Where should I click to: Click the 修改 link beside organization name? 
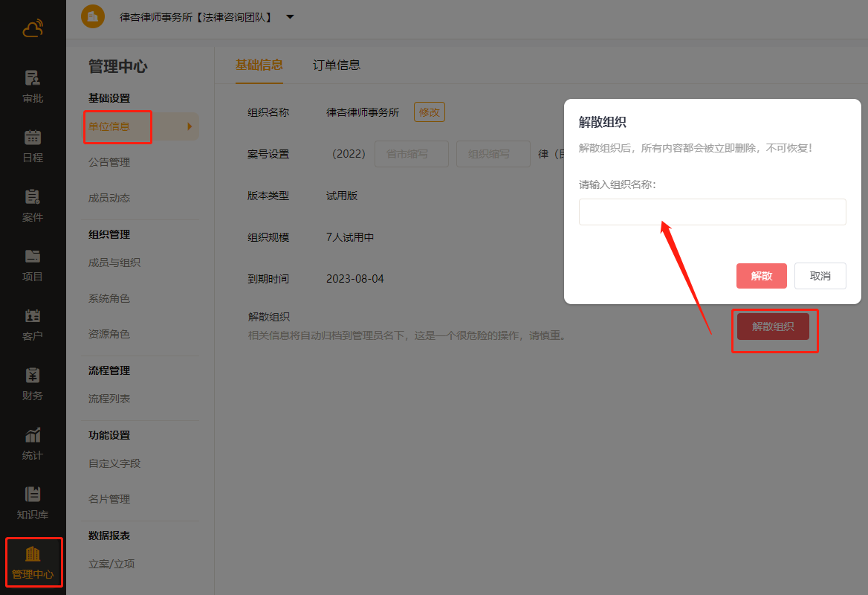430,112
